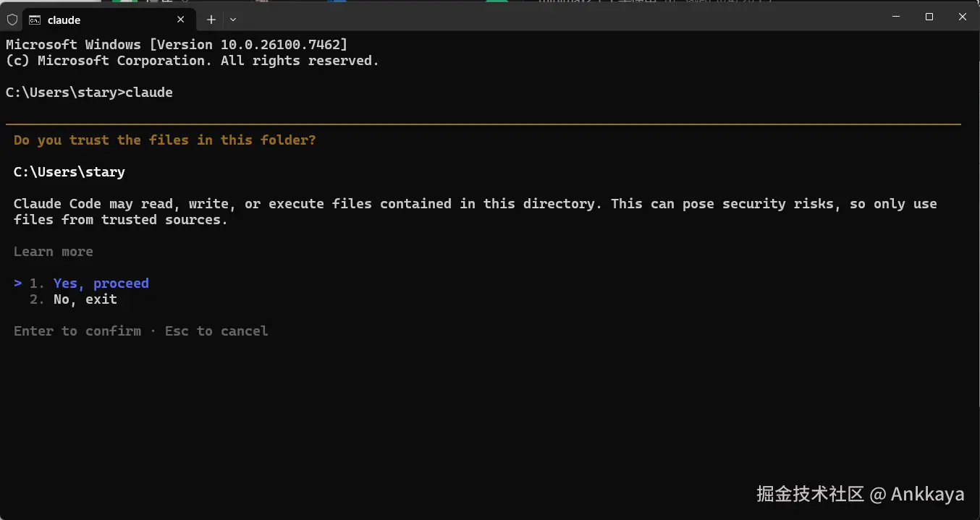Click the command prompt line running claude

pos(89,93)
